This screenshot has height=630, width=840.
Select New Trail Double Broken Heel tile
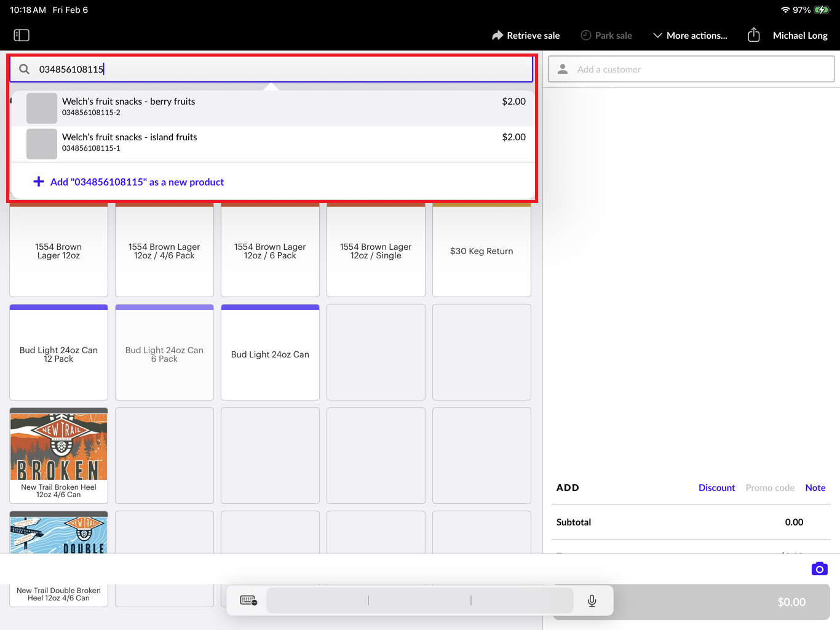(x=58, y=559)
